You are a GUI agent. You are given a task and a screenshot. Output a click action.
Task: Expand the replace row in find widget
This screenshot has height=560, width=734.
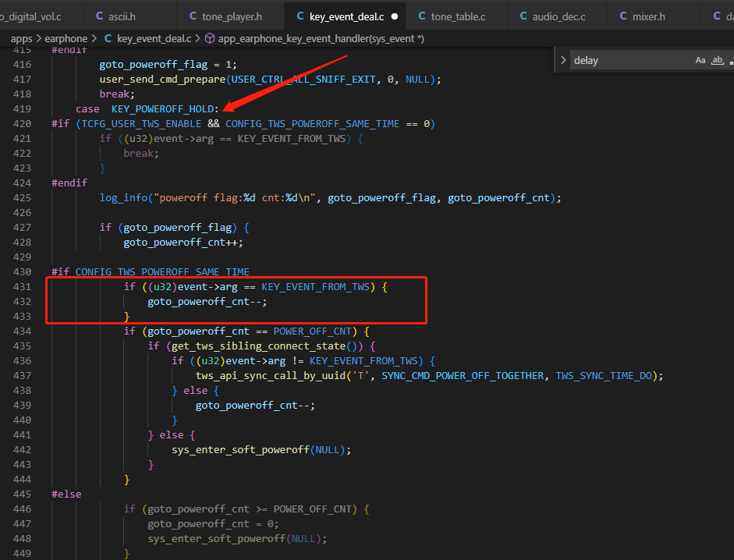[563, 60]
